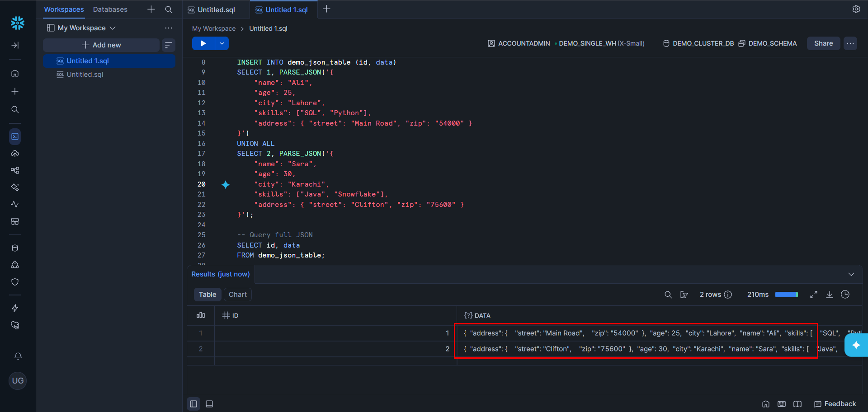Open the workspace three-dot options menu
868x412 pixels.
click(x=169, y=28)
